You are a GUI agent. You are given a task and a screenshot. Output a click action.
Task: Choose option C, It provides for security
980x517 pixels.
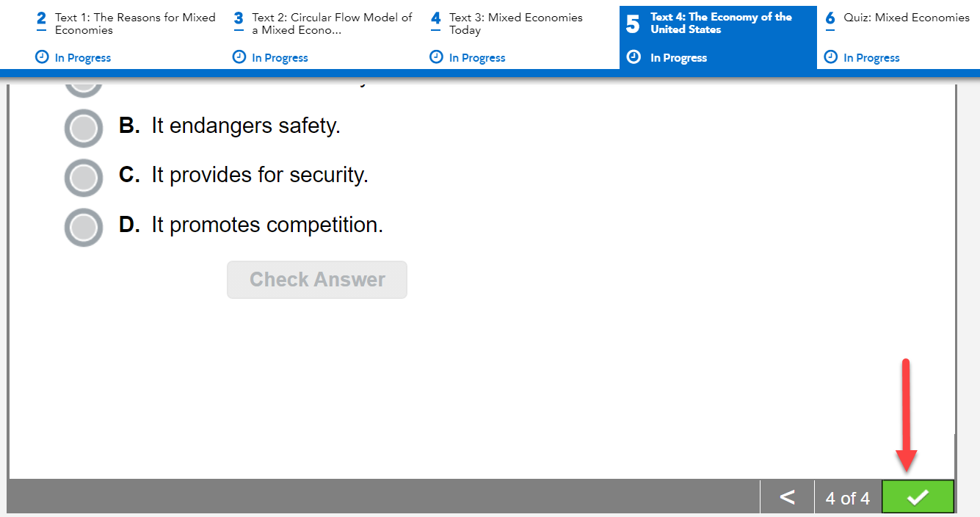click(83, 178)
